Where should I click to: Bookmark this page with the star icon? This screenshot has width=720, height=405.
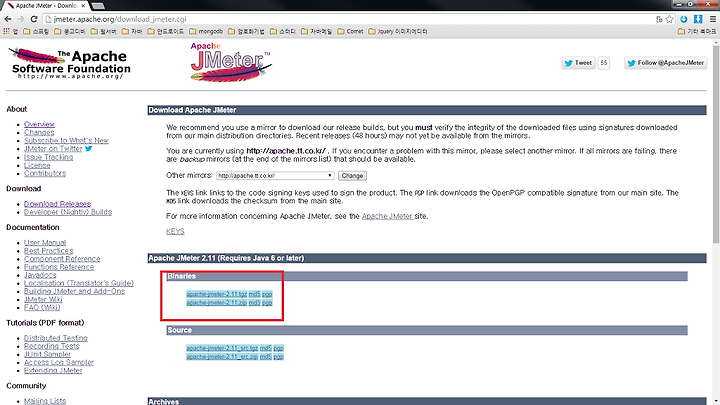[x=669, y=19]
